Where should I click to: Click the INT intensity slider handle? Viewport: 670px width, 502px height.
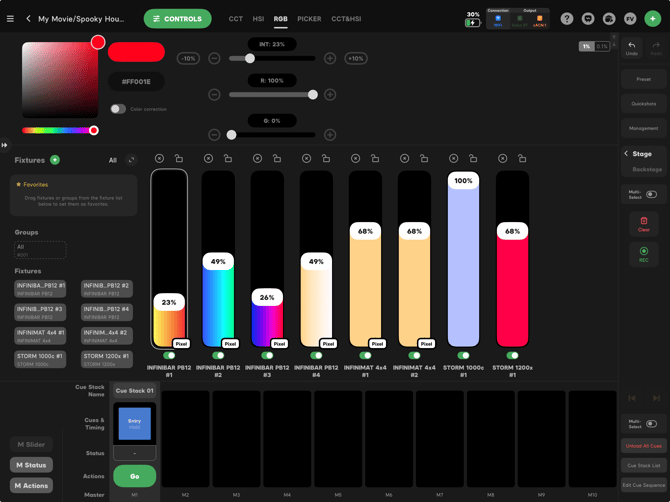[250, 59]
